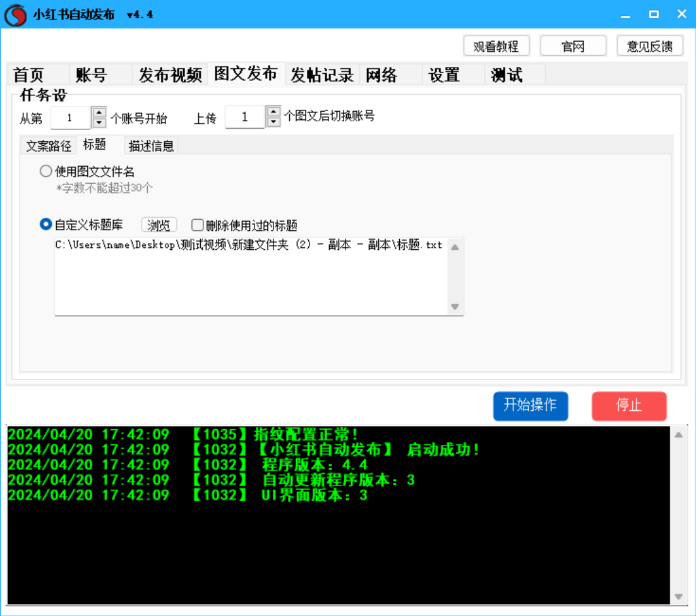
Task: Switch to the 账号 tab
Action: point(101,74)
